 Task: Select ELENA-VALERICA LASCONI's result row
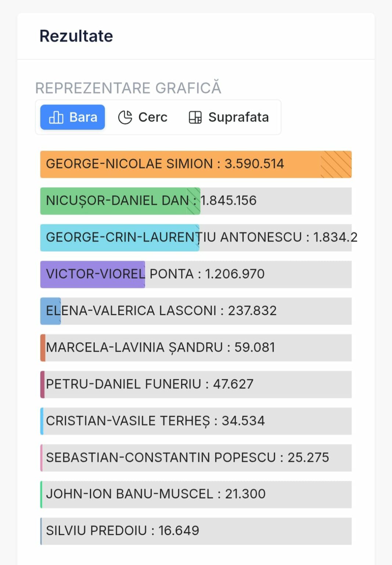(x=196, y=311)
